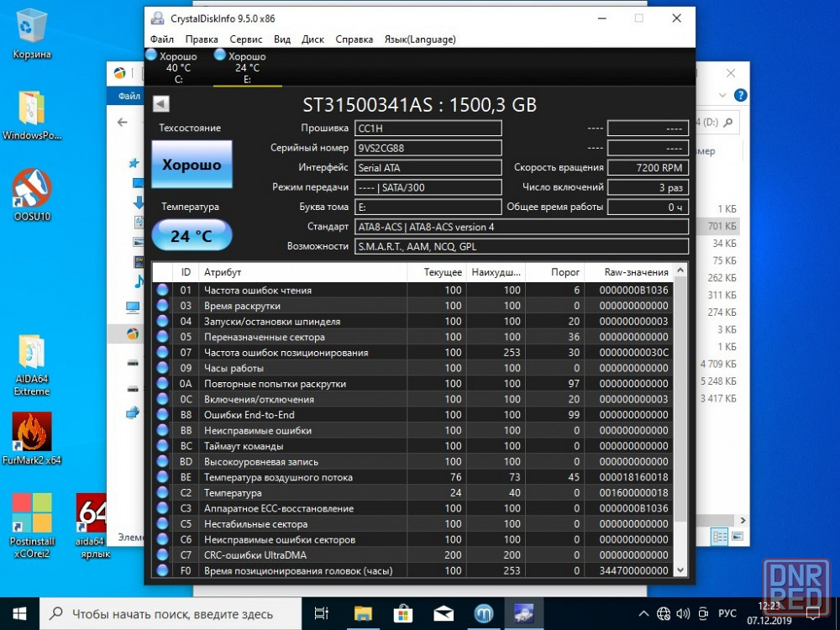
Task: Open volume control in system tray
Action: (682, 614)
